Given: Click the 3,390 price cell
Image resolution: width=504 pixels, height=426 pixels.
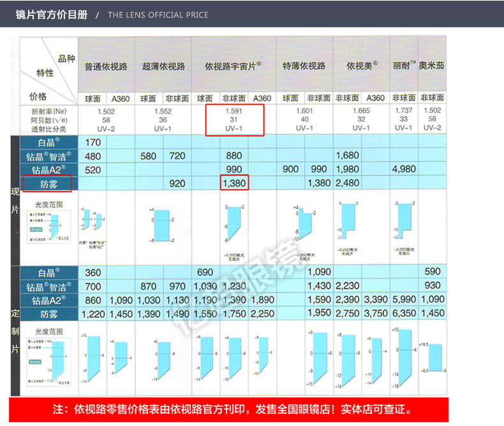Looking at the screenshot, I should click(376, 300).
